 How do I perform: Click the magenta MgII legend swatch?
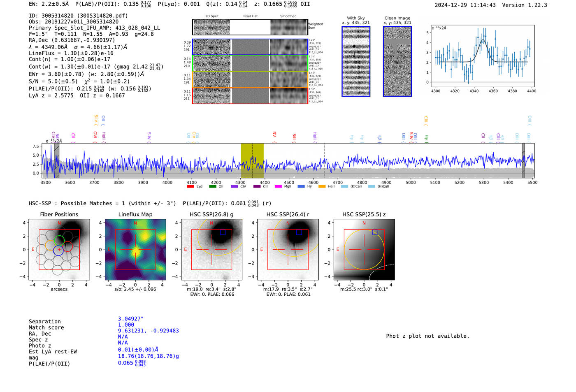[x=278, y=187]
